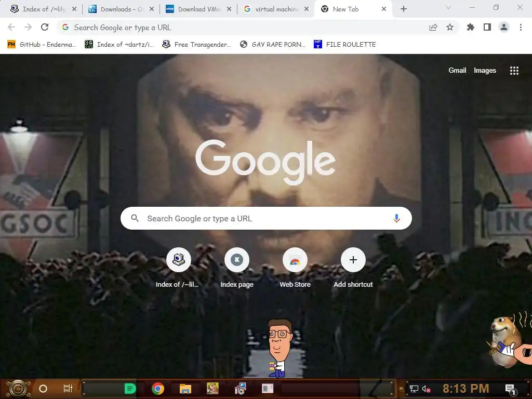Open the notification center icon
532x399 pixels.
[510, 389]
